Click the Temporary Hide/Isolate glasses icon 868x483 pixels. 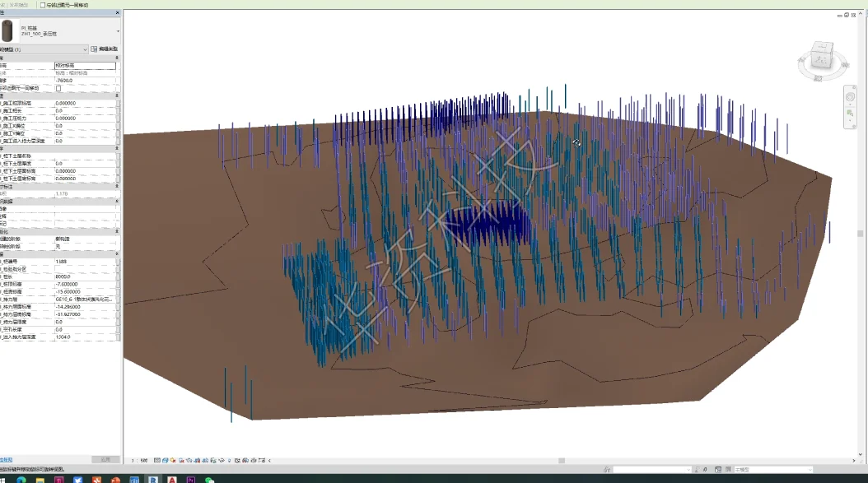click(x=222, y=460)
